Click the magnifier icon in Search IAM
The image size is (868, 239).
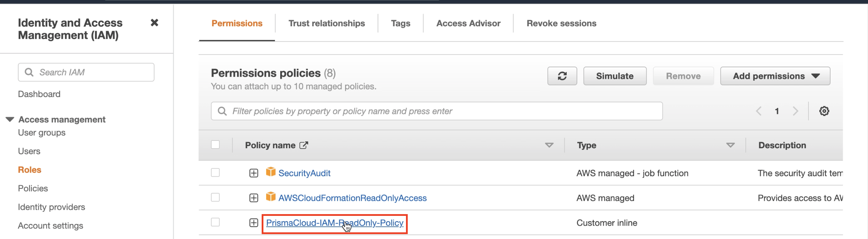29,72
